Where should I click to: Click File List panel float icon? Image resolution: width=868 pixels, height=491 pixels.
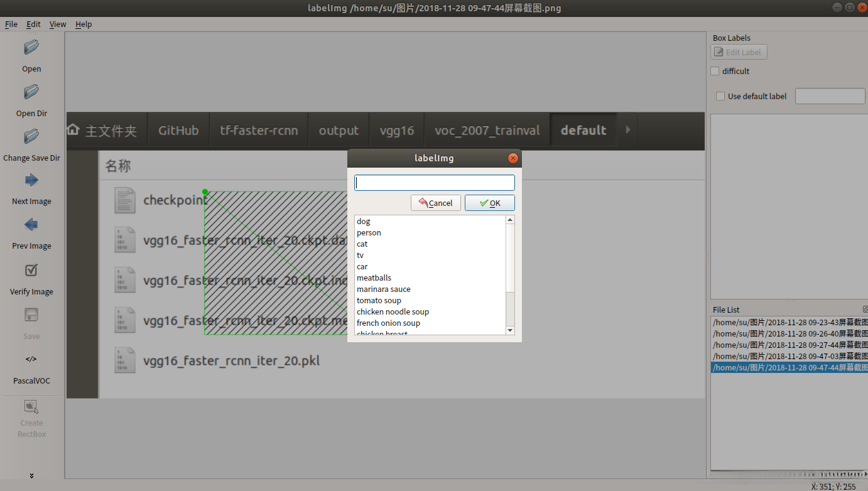click(865, 310)
